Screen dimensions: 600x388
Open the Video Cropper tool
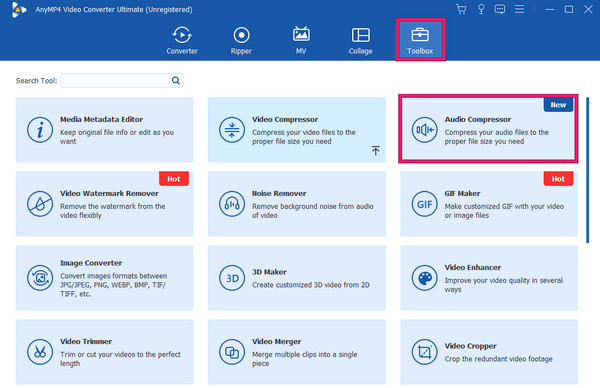[x=489, y=352]
